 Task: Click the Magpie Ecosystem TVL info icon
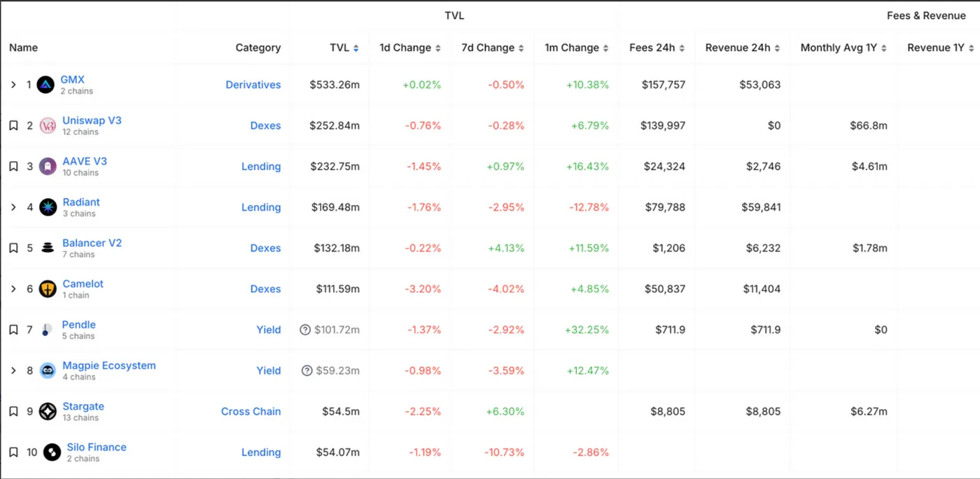click(307, 370)
